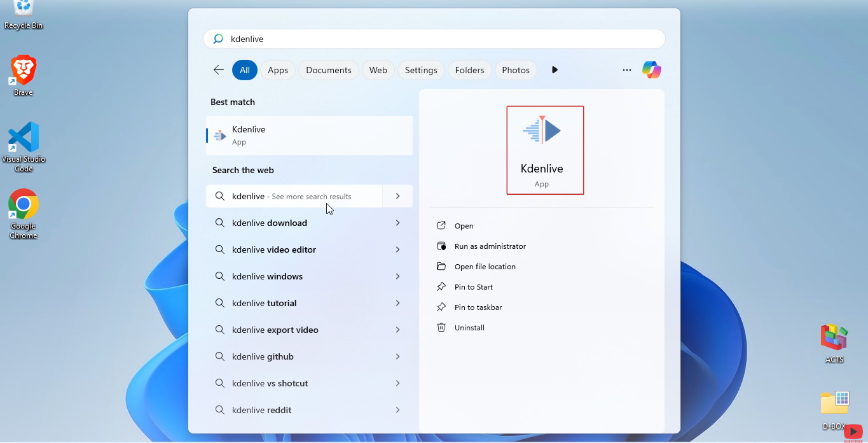Select the Documents filter tab

(x=329, y=70)
